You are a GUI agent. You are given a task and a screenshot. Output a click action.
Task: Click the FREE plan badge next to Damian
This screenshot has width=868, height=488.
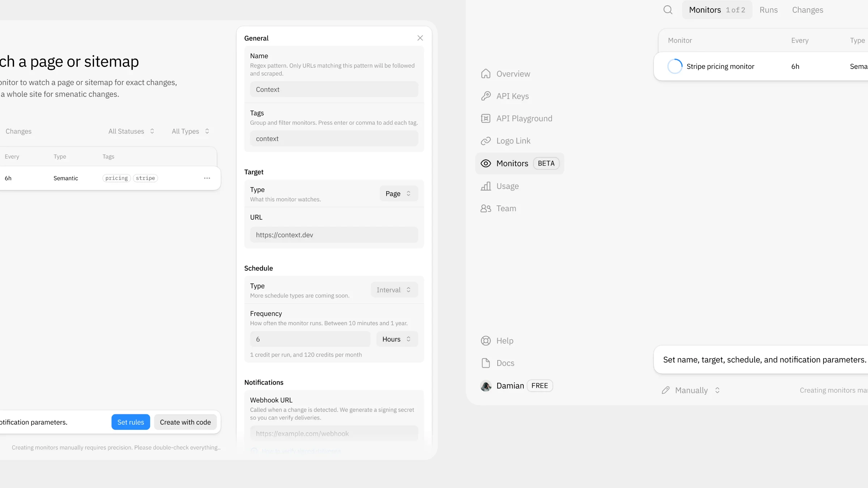540,386
